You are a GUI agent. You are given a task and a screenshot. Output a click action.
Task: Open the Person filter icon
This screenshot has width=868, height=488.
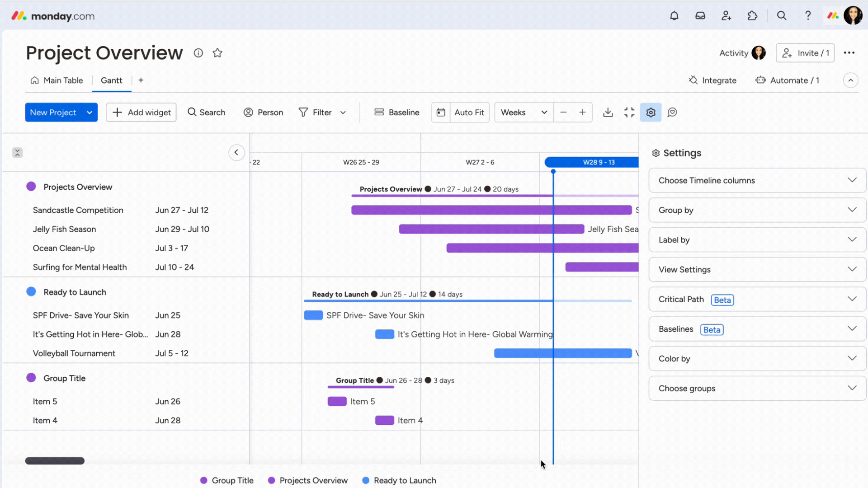click(x=248, y=112)
